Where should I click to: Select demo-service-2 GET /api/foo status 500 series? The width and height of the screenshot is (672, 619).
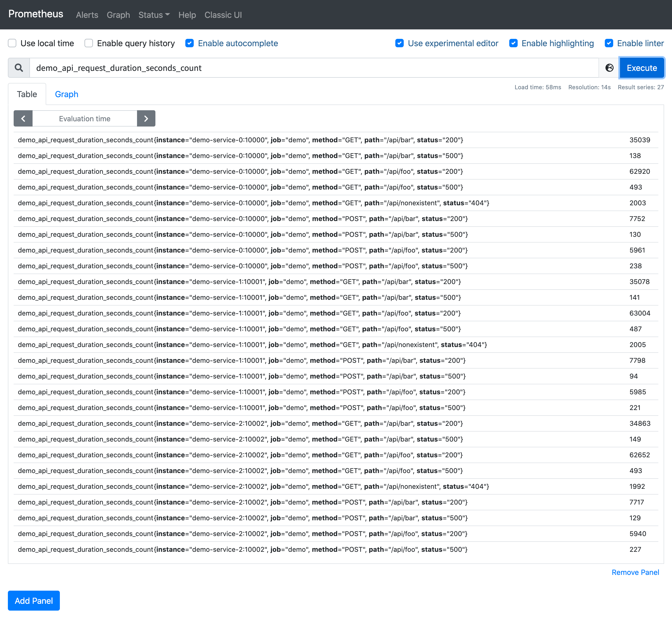click(x=336, y=471)
